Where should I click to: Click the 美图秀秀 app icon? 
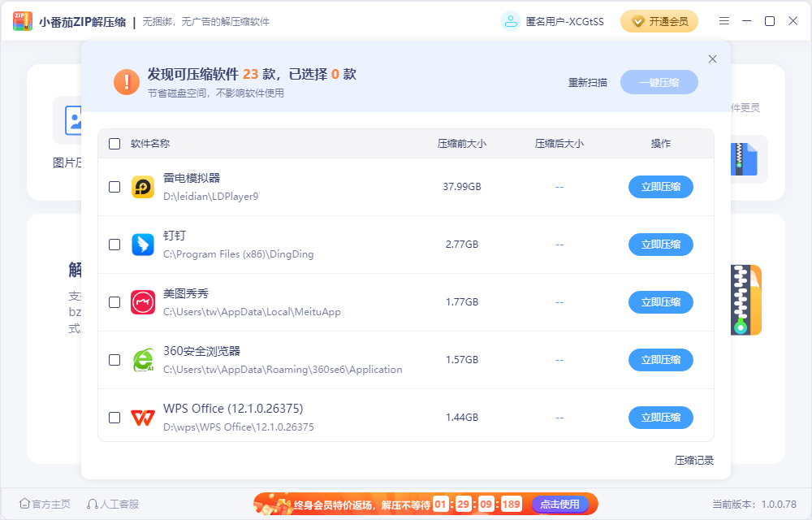pyautogui.click(x=143, y=302)
